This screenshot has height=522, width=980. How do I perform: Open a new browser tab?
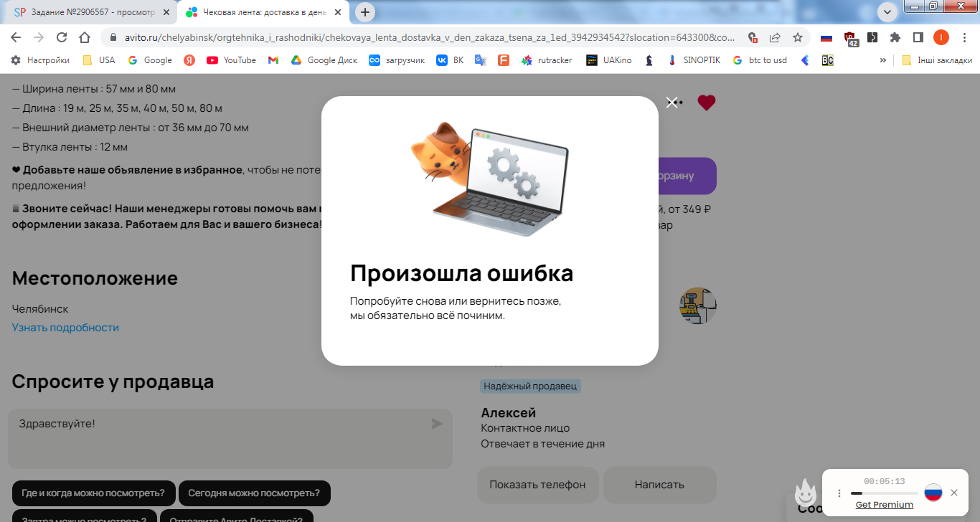365,12
